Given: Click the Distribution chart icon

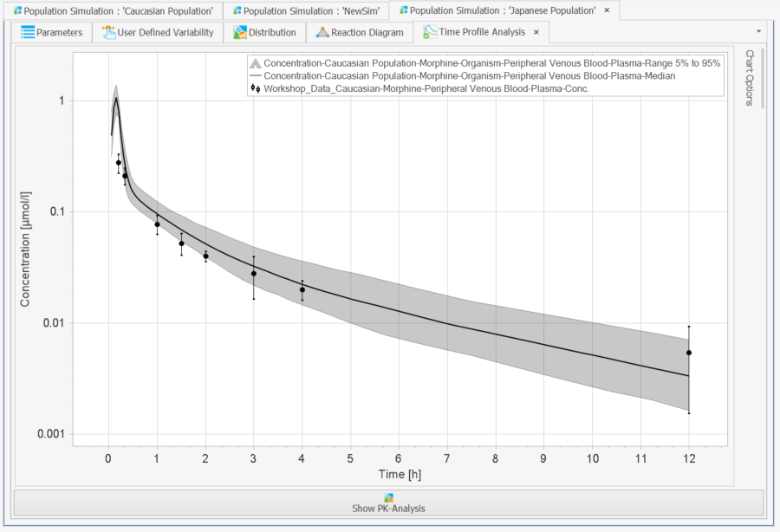Looking at the screenshot, I should [x=240, y=32].
